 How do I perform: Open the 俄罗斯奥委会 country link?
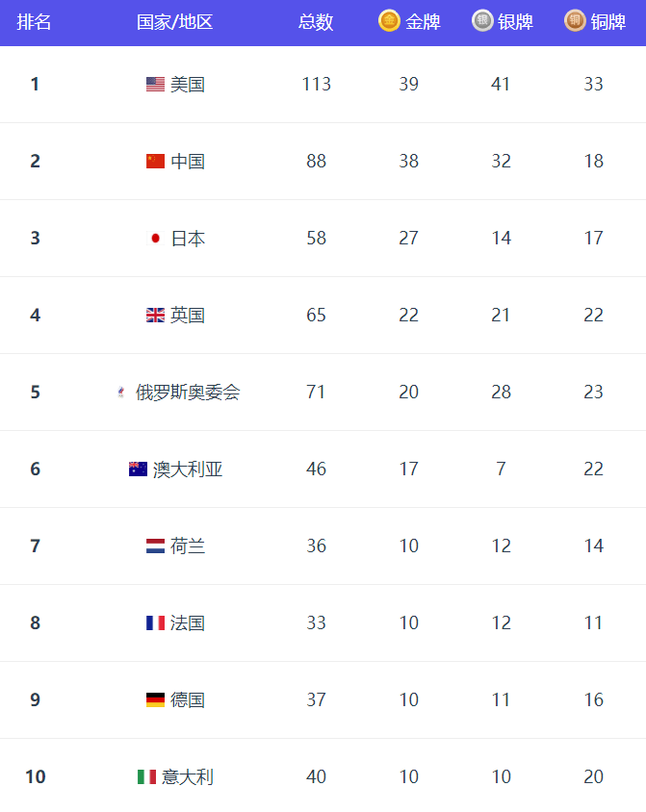tap(188, 392)
